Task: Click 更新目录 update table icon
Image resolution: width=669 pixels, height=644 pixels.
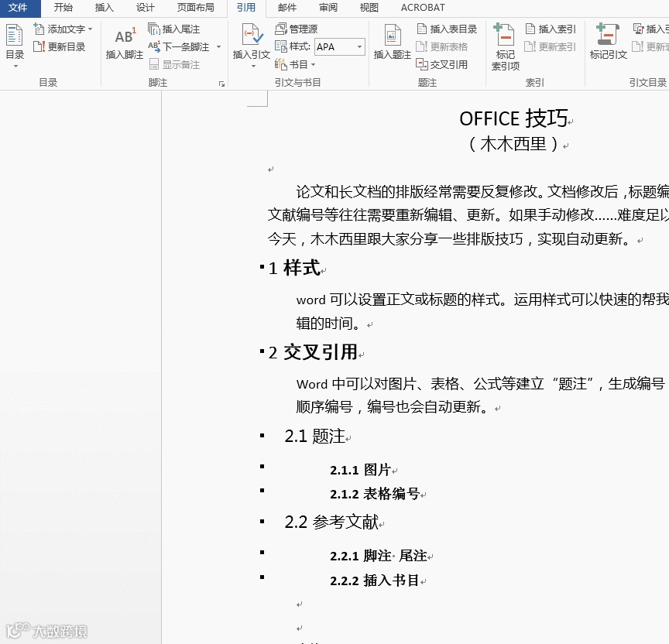Action: (x=39, y=46)
